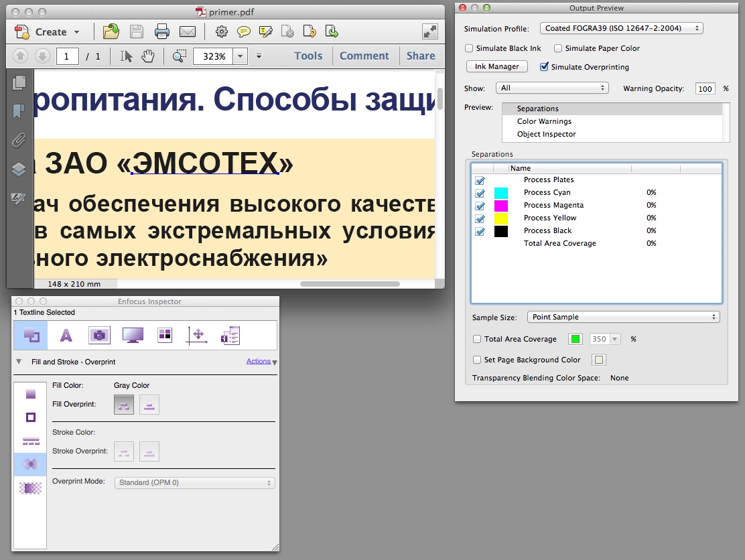
Task: Open the Actions link in Inspector
Action: [259, 361]
